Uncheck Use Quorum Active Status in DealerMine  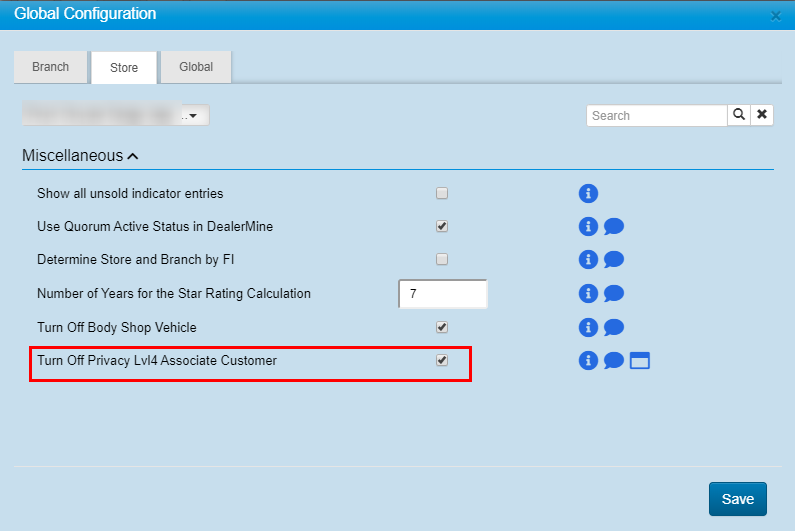(x=442, y=227)
